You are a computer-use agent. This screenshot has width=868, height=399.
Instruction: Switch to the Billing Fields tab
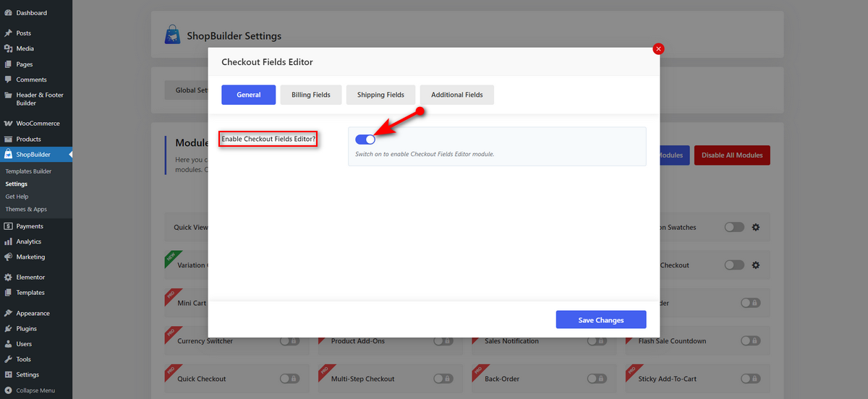[x=311, y=95]
